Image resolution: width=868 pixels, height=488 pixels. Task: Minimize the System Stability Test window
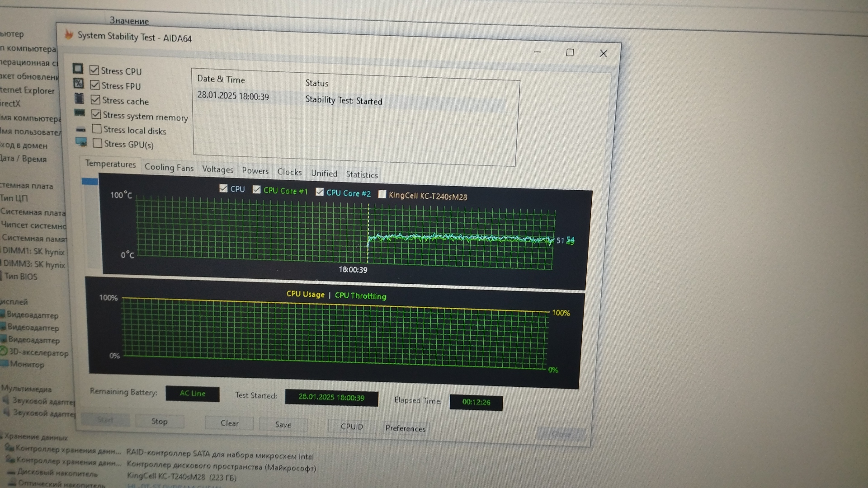538,52
